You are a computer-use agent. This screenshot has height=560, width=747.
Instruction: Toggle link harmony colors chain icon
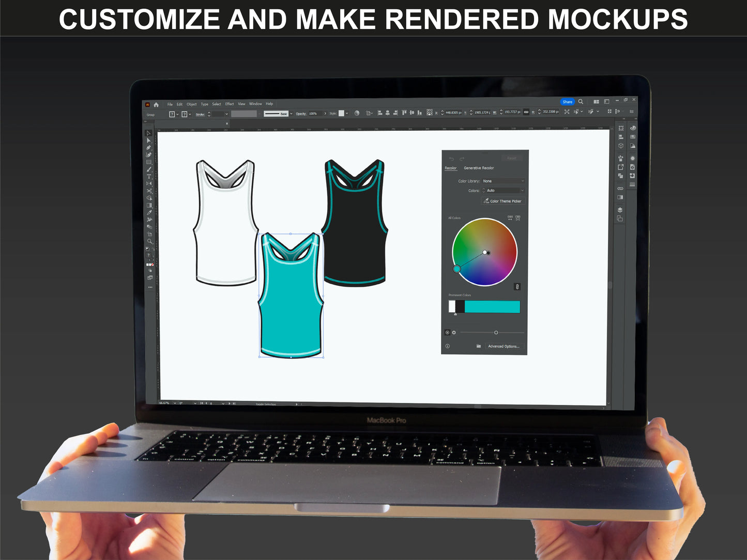tap(517, 287)
